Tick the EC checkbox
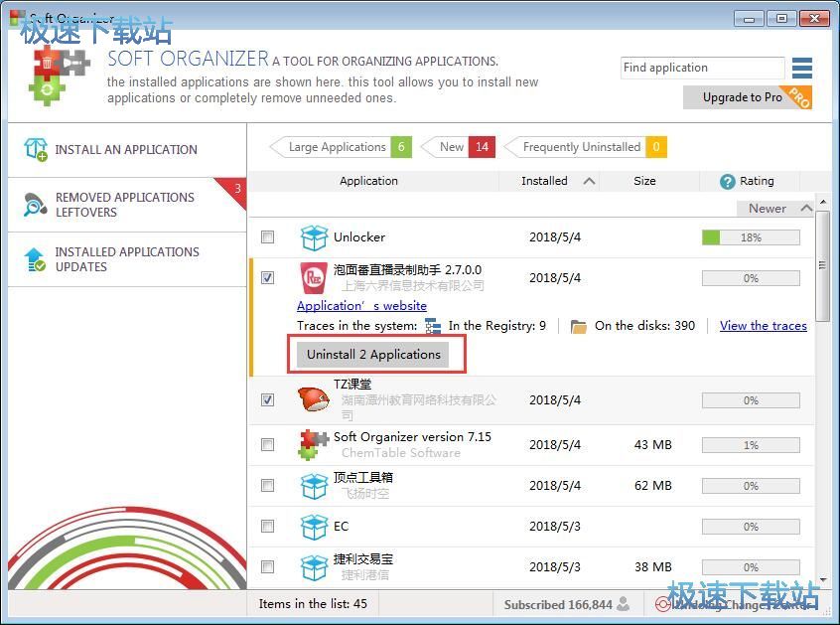This screenshot has width=840, height=625. coord(267,526)
